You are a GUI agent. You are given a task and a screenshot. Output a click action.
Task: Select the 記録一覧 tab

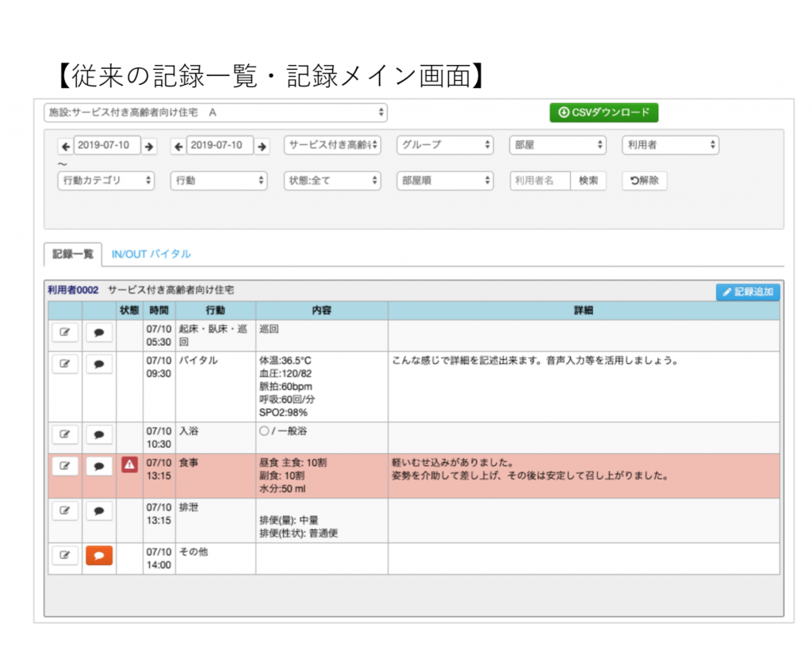click(73, 254)
